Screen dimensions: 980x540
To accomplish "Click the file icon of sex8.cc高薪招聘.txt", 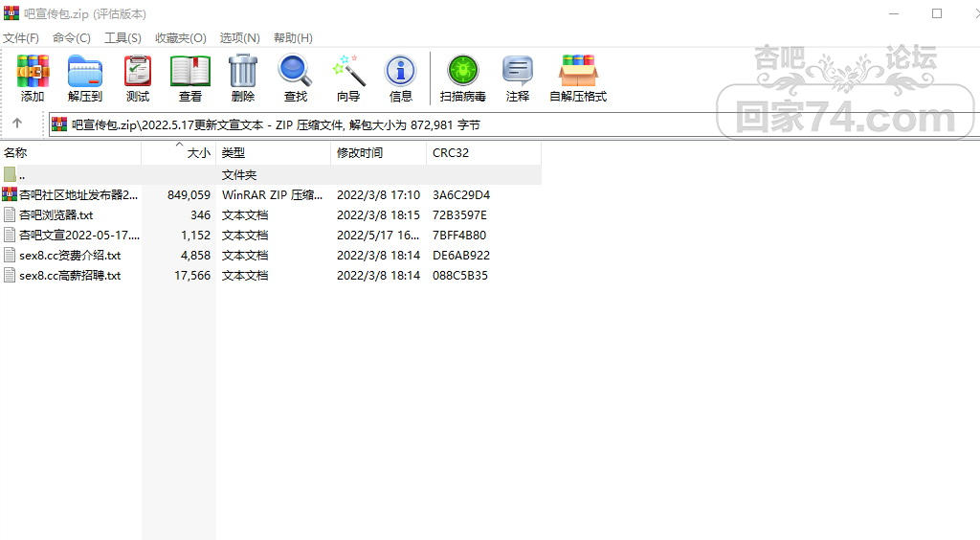I will (10, 275).
